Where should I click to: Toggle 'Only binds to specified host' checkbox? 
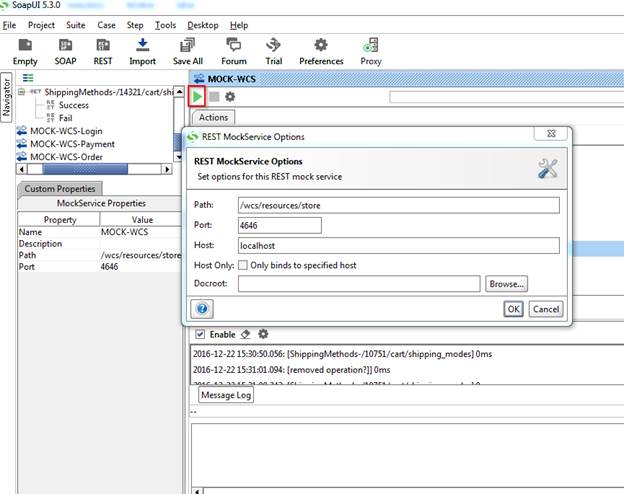pyautogui.click(x=243, y=265)
